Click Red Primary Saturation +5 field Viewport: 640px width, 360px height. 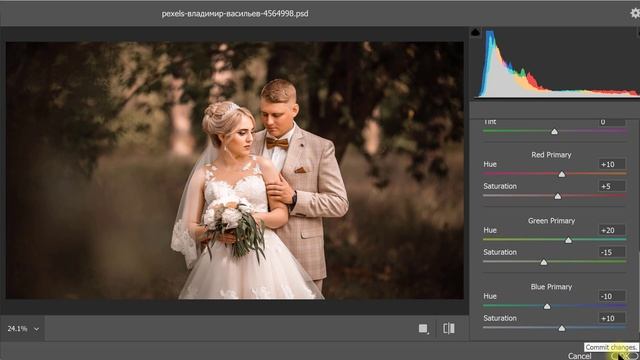[x=612, y=186]
